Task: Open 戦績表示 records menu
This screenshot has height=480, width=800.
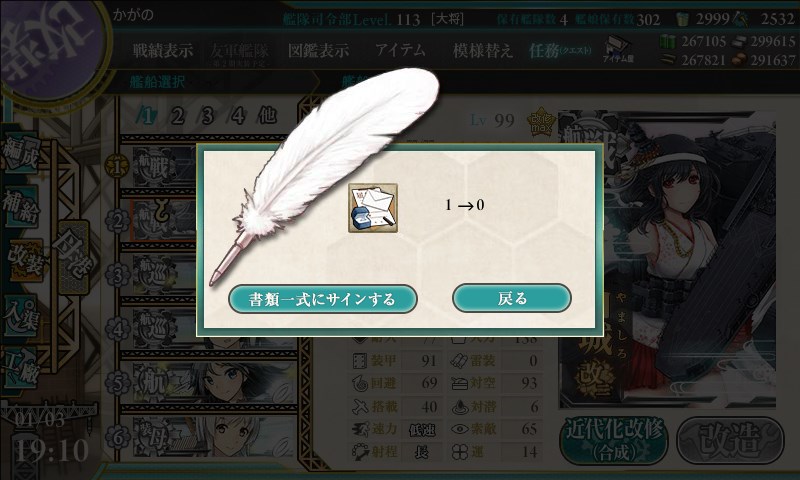Action: [x=163, y=50]
